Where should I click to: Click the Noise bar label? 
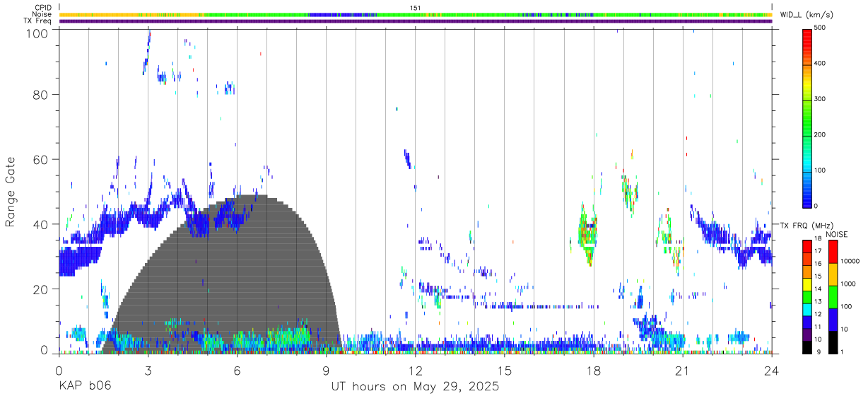42,14
